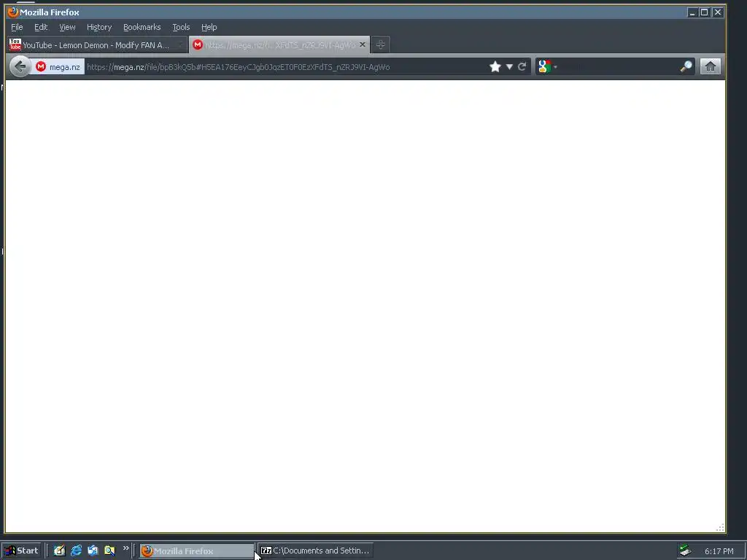The image size is (747, 560).
Task: Open the folder search quick launch icon
Action: pyautogui.click(x=109, y=551)
